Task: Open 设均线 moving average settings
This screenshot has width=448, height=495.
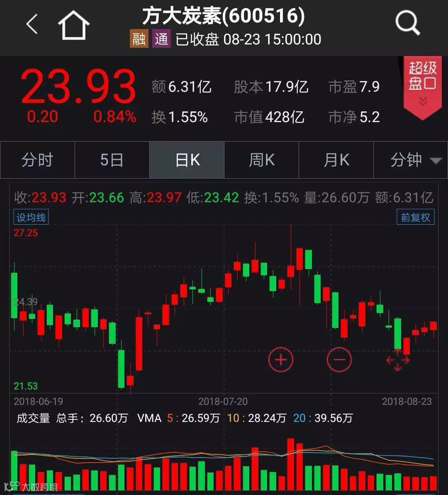Action: pyautogui.click(x=31, y=217)
